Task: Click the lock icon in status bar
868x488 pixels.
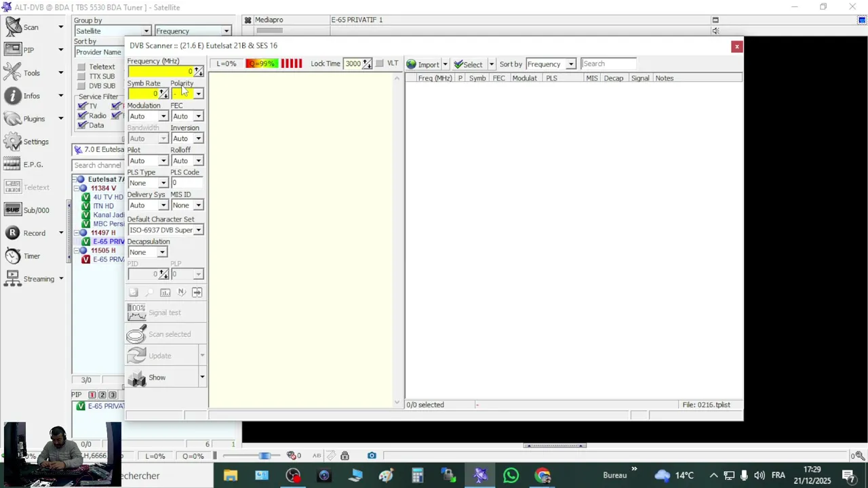Action: (x=345, y=455)
